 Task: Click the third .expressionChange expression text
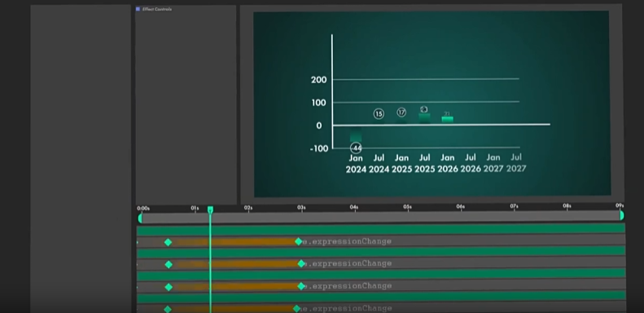(x=348, y=285)
